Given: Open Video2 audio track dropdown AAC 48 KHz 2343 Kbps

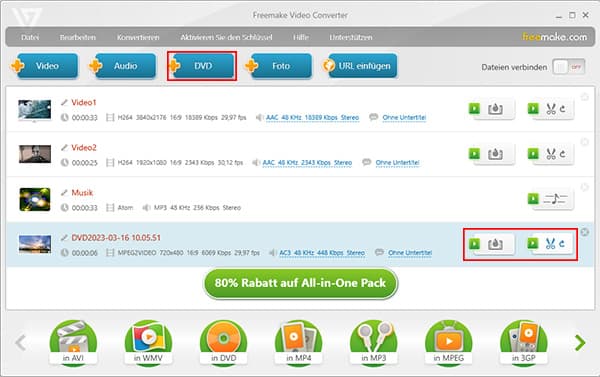Looking at the screenshot, I should tap(307, 163).
